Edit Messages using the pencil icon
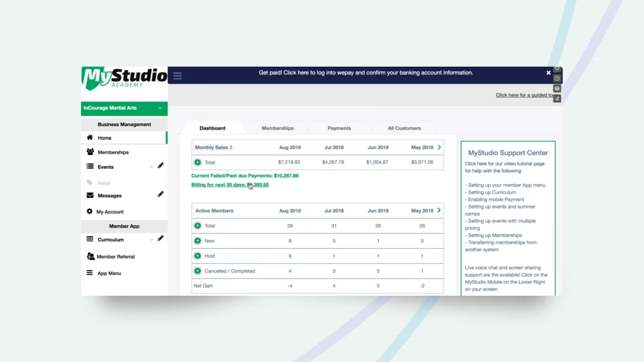644x362 pixels. point(160,194)
